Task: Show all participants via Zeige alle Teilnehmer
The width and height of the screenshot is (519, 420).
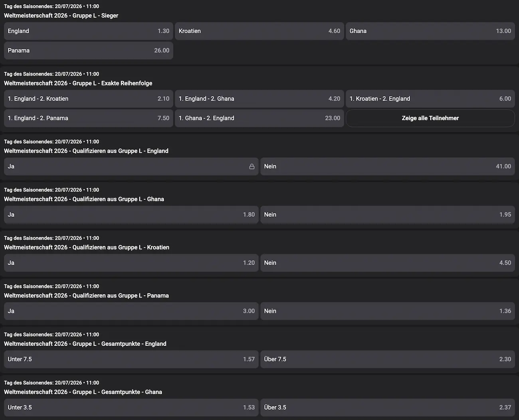Action: tap(430, 118)
